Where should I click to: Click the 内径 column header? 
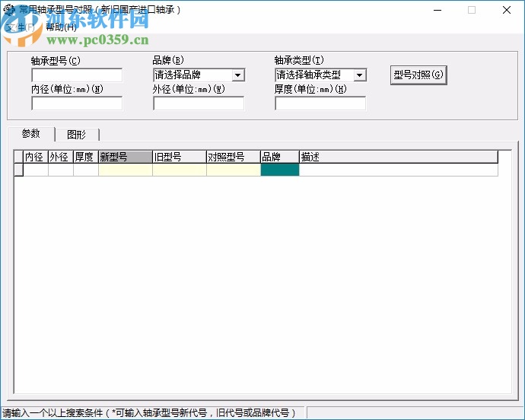[36, 157]
